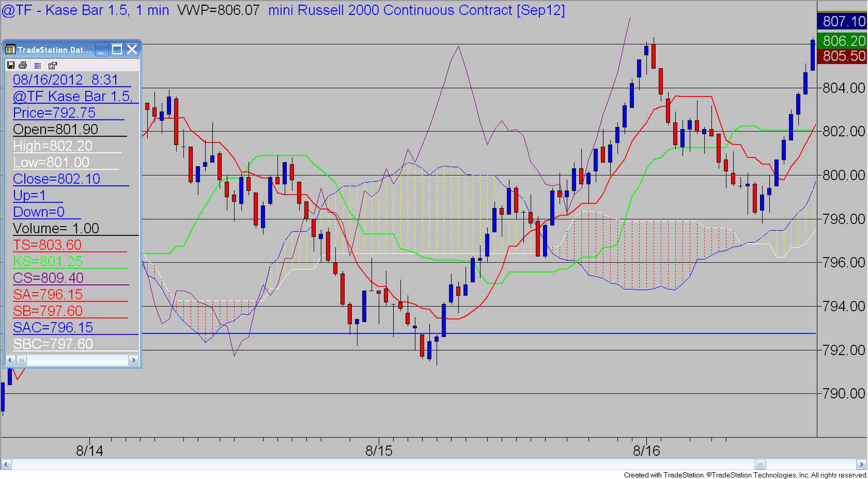This screenshot has height=479, width=868.
Task: Select the Close=802.10 row
Action: [x=72, y=179]
